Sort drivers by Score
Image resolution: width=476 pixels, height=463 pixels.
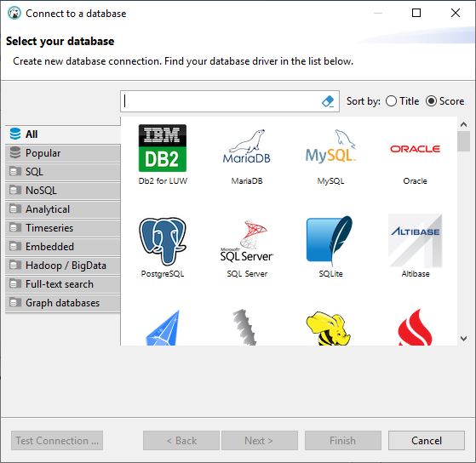(444, 101)
